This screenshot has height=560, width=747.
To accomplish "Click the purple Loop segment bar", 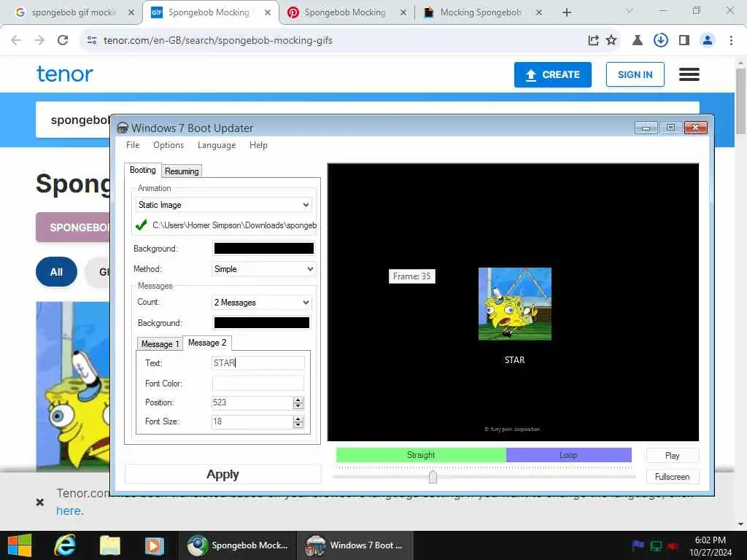I will [x=568, y=455].
